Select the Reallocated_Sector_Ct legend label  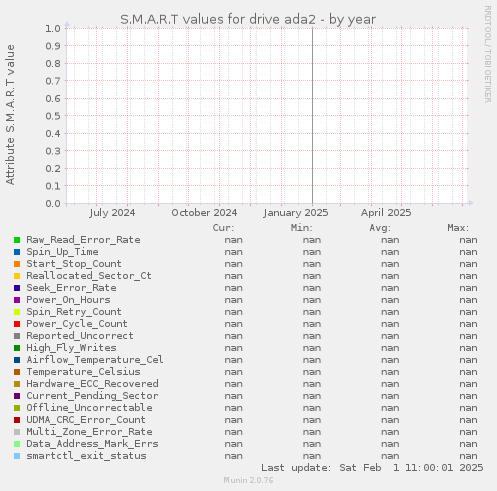[x=89, y=276]
